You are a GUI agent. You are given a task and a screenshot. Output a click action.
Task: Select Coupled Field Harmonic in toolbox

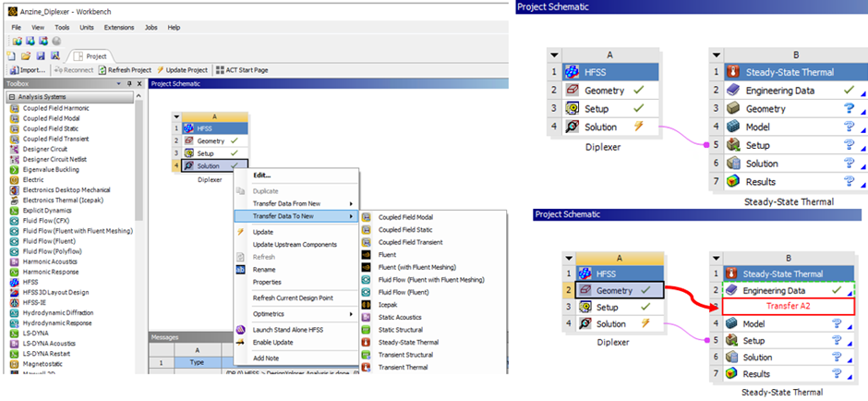tap(55, 108)
